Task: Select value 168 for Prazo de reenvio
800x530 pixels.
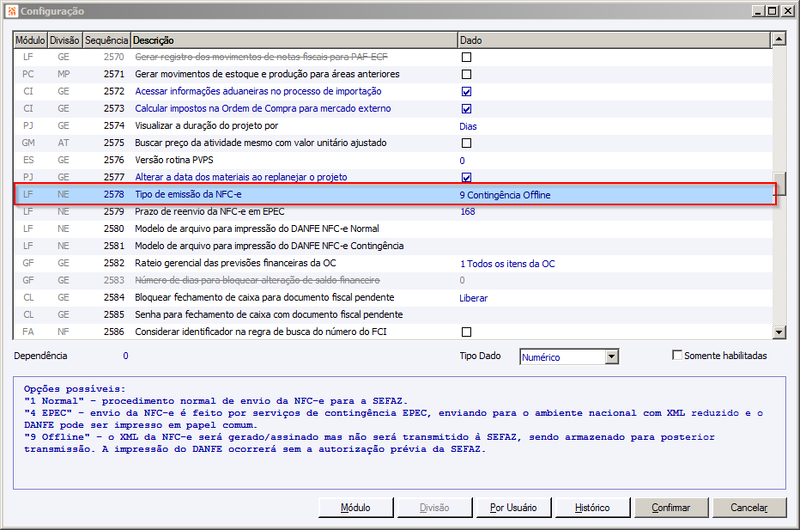Action: [x=467, y=212]
